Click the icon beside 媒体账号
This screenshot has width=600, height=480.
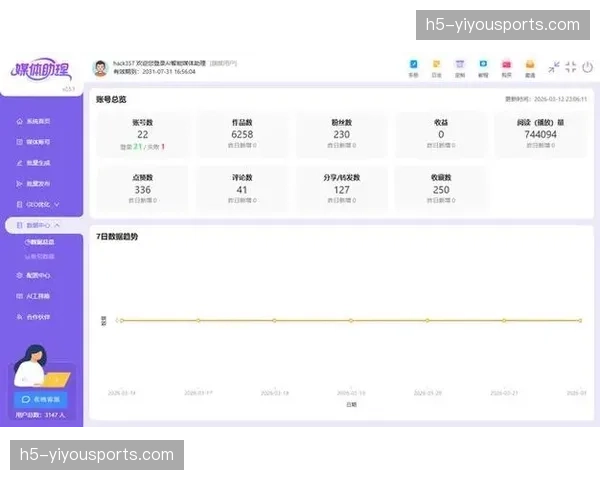(x=20, y=142)
